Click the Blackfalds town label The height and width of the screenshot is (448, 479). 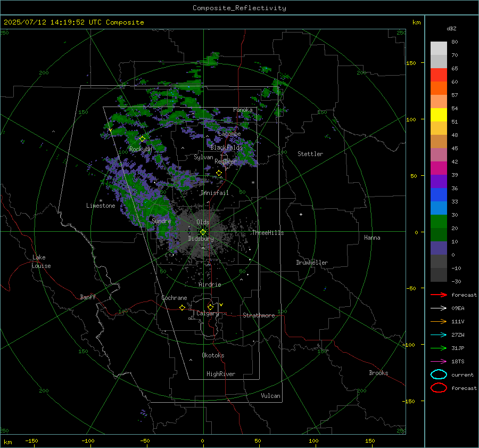[226, 148]
